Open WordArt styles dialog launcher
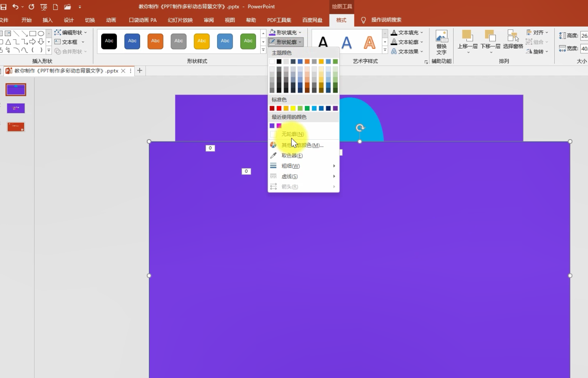Screen dimensions: 588x378 pyautogui.click(x=426, y=62)
